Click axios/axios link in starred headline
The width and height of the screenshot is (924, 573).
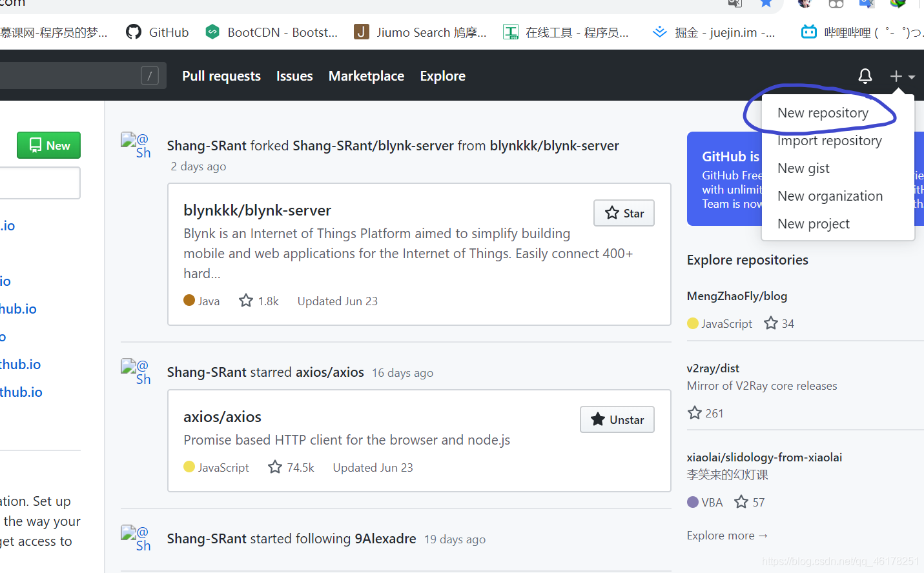[x=330, y=372]
